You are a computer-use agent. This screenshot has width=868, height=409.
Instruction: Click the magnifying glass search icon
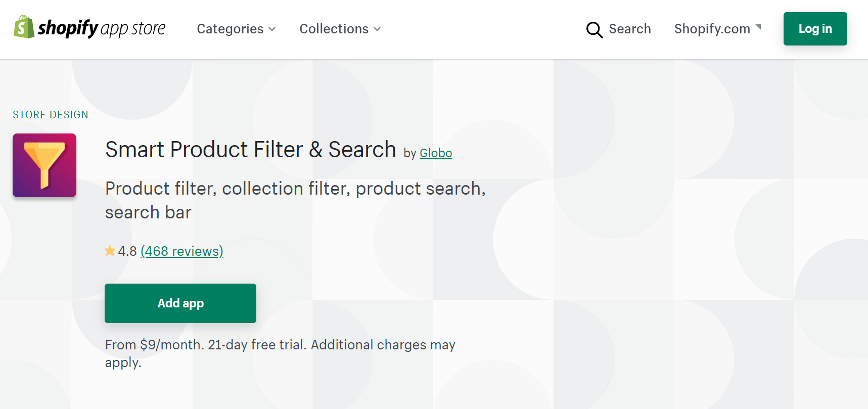tap(594, 30)
